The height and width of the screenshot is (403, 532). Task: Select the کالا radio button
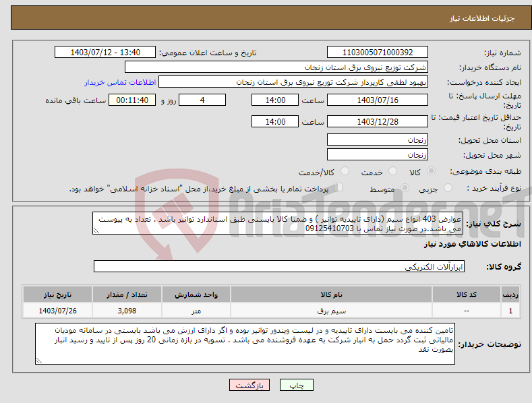tap(432, 171)
